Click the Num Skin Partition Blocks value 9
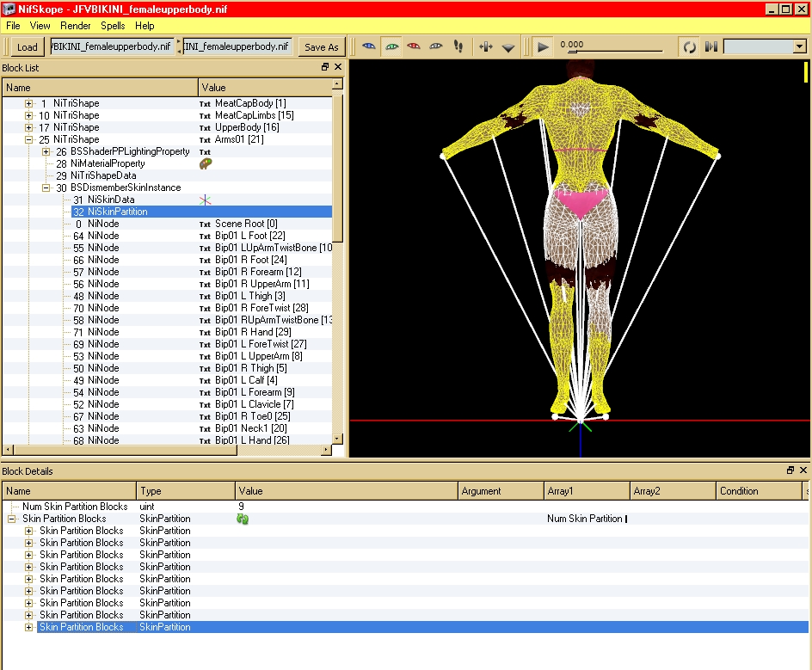Image resolution: width=812 pixels, height=670 pixels. (242, 507)
